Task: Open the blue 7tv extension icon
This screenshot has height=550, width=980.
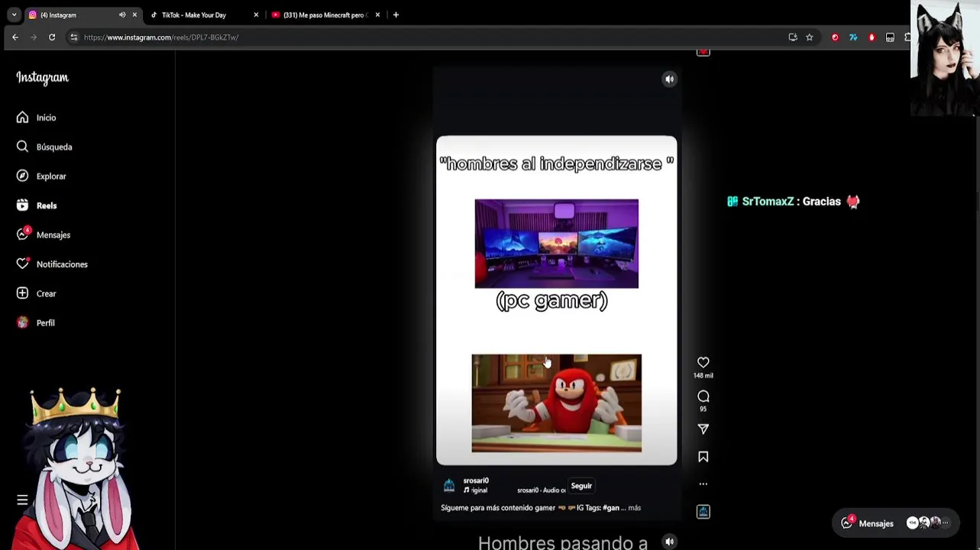Action: point(853,37)
